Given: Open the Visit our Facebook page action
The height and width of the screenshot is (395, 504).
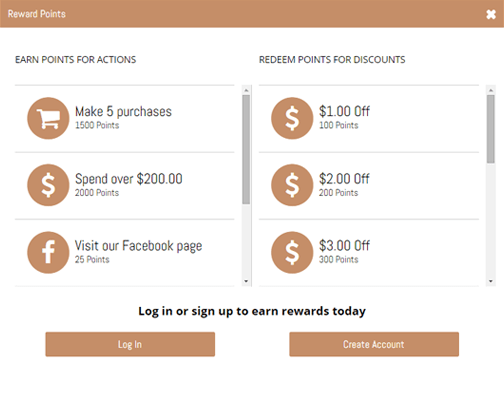Looking at the screenshot, I should pyautogui.click(x=138, y=246).
